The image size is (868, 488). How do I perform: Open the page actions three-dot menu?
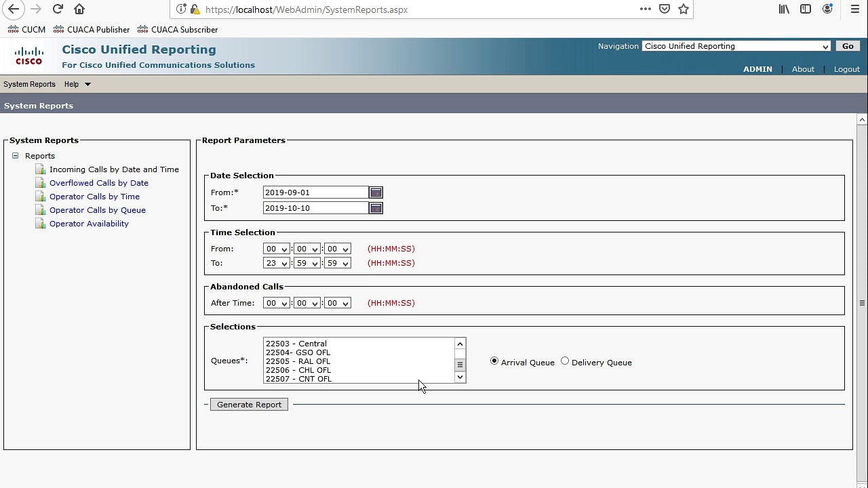coord(645,9)
